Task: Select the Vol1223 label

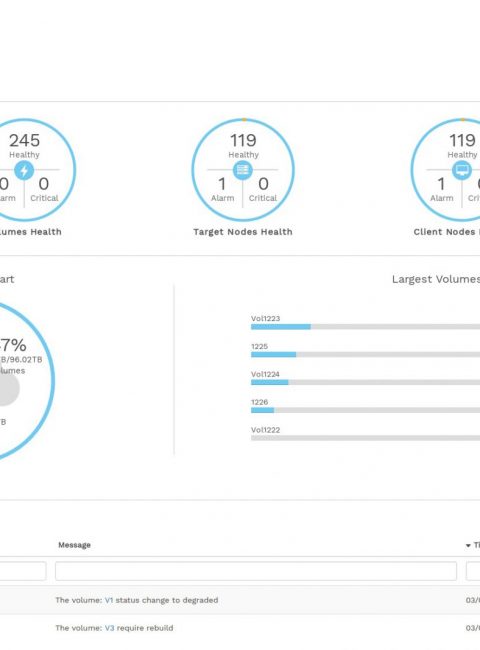Action: tap(265, 318)
